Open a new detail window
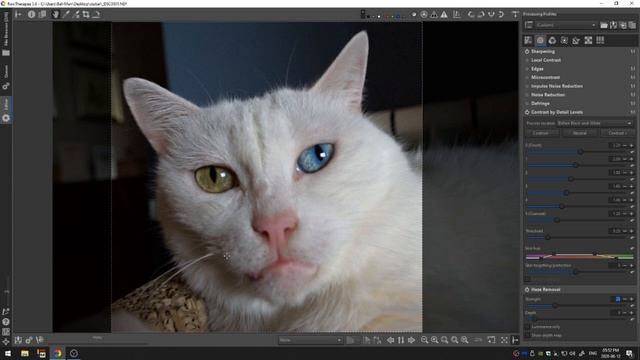 pos(491,340)
